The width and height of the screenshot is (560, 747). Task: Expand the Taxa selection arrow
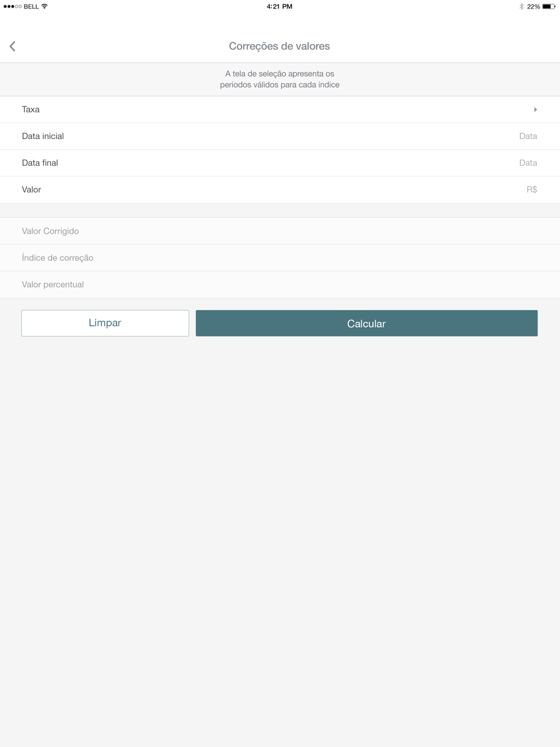(535, 110)
